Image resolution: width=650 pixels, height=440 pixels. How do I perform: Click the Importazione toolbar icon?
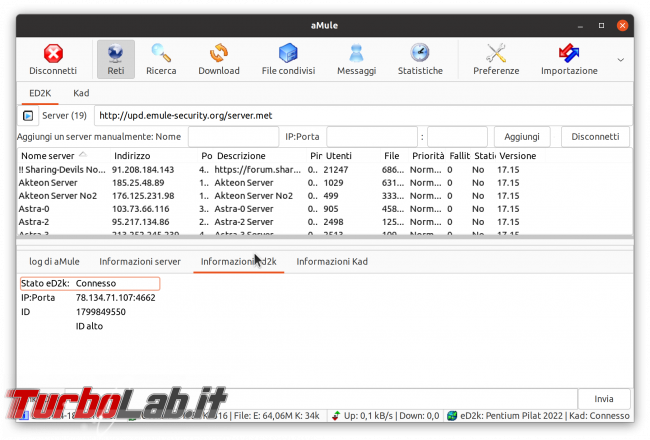point(569,59)
